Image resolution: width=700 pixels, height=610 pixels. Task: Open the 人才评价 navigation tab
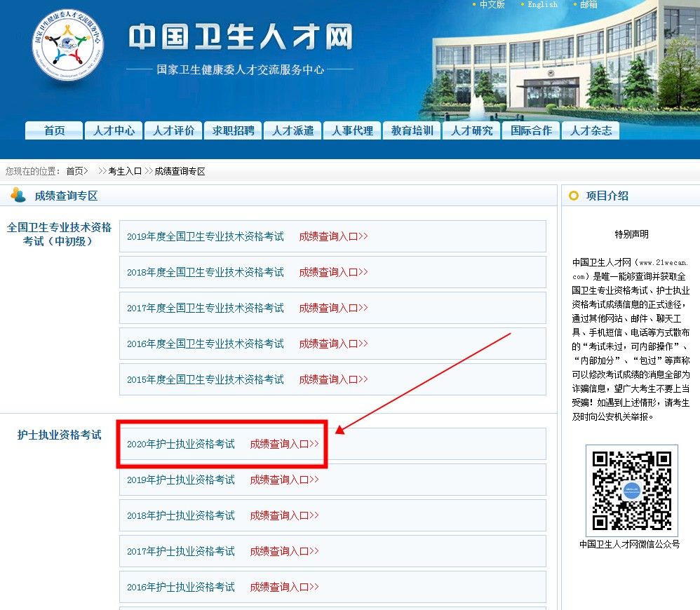(173, 130)
